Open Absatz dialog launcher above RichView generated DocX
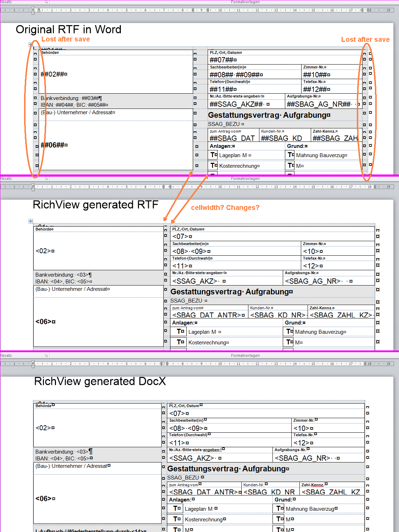This screenshot has width=399, height=532. pyautogui.click(x=46, y=355)
